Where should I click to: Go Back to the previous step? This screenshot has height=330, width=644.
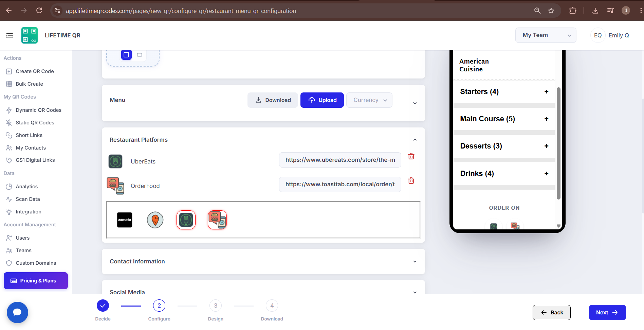(x=552, y=312)
